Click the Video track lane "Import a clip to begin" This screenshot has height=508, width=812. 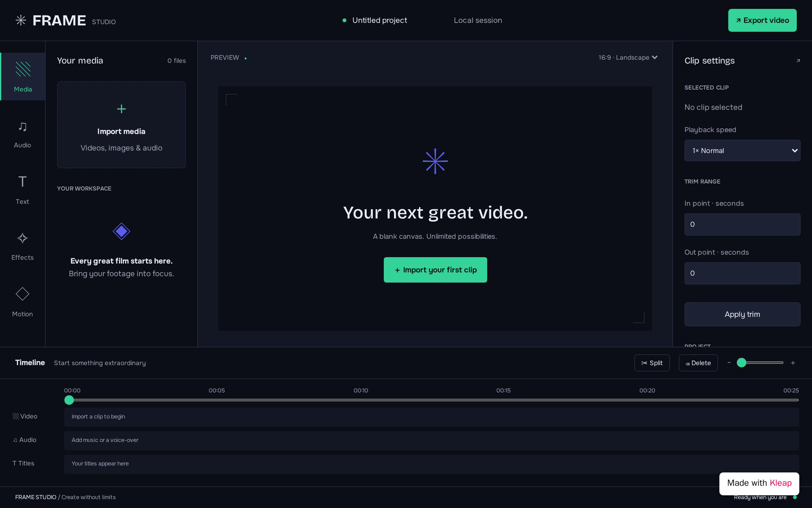coord(431,417)
